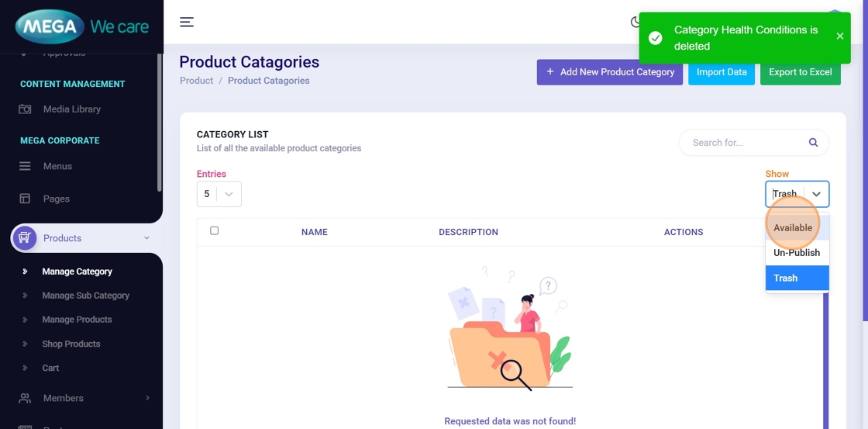Toggle the select-all checkbox in table header

pyautogui.click(x=215, y=230)
